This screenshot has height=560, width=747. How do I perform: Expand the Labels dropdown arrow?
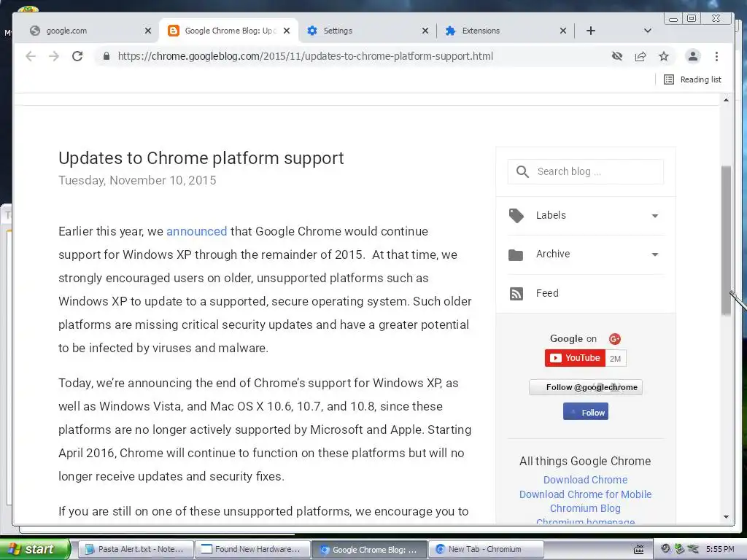(655, 216)
